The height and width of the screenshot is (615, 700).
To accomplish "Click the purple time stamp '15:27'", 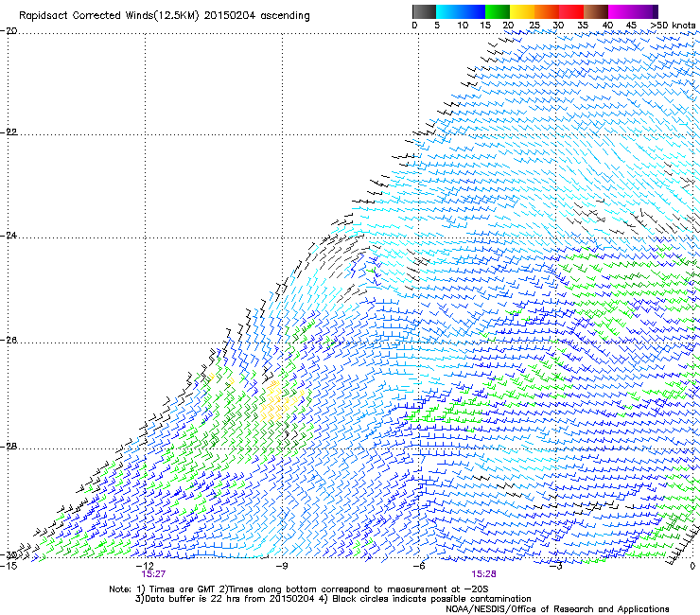I will 153,574.
